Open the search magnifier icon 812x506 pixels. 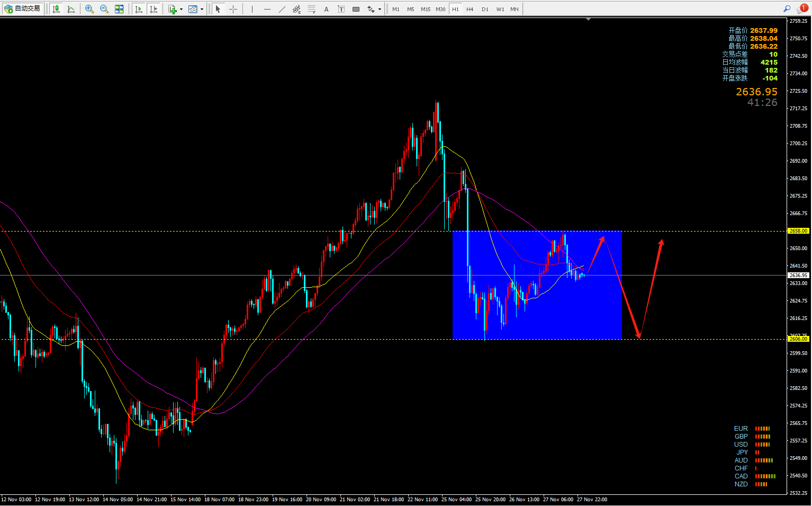click(787, 8)
